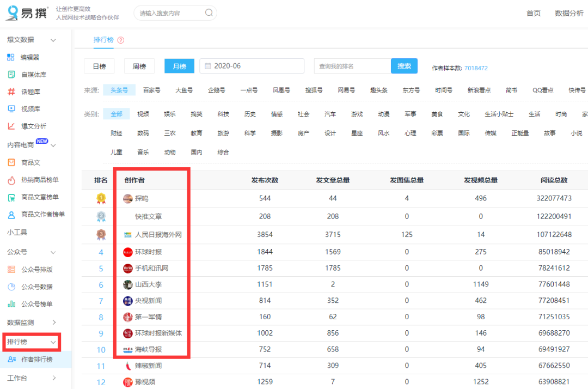The height and width of the screenshot is (389, 588).
Task: Open 视频库 sidebar icon
Action: pos(11,109)
